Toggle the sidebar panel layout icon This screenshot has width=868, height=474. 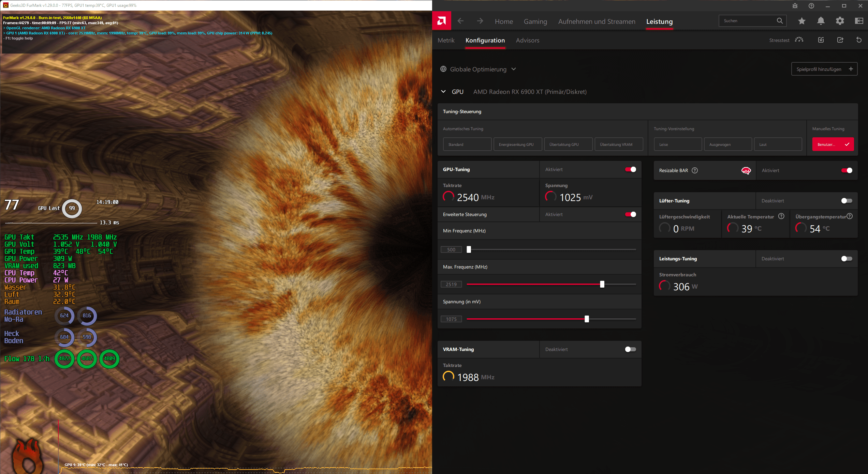point(859,21)
